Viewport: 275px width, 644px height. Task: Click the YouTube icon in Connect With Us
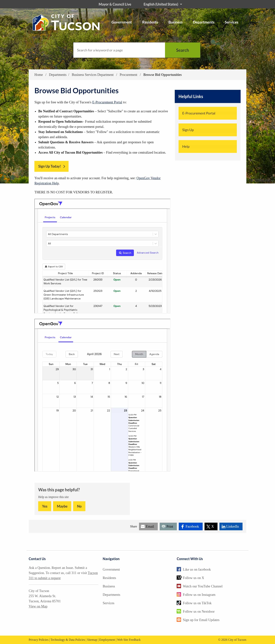tap(179, 586)
